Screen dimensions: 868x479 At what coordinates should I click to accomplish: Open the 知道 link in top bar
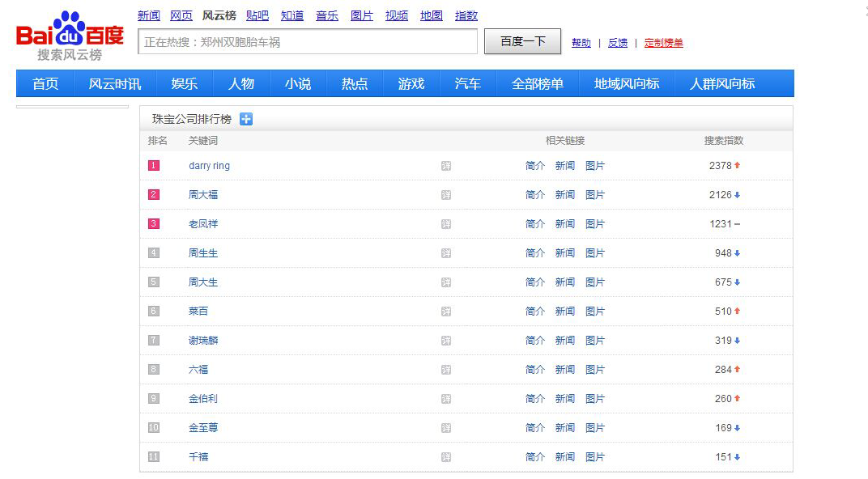click(x=292, y=15)
